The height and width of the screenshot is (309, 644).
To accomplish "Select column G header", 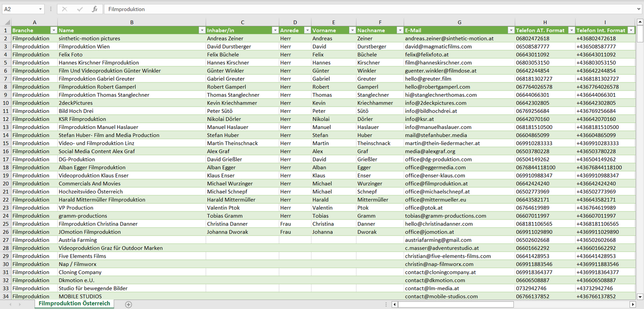I will click(459, 22).
